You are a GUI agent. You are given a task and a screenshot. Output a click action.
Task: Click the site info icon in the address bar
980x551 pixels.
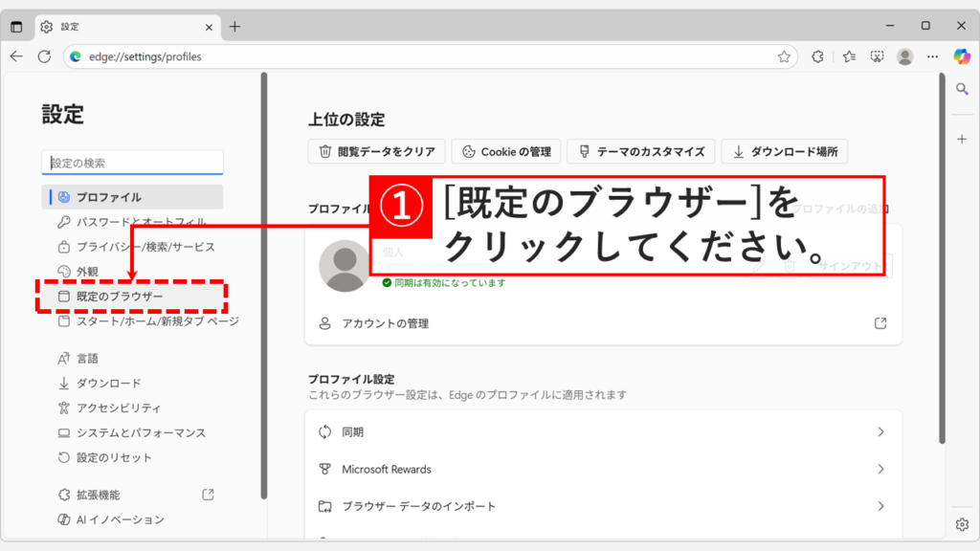(75, 56)
